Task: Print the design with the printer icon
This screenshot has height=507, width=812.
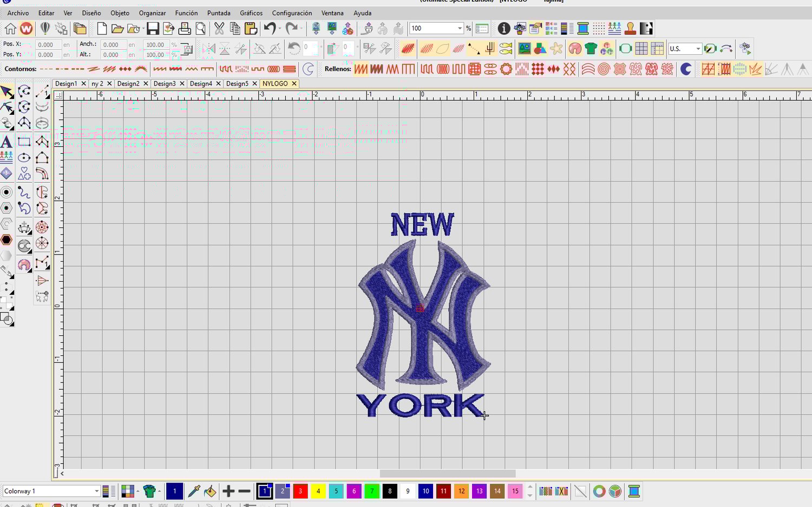Action: (x=185, y=29)
